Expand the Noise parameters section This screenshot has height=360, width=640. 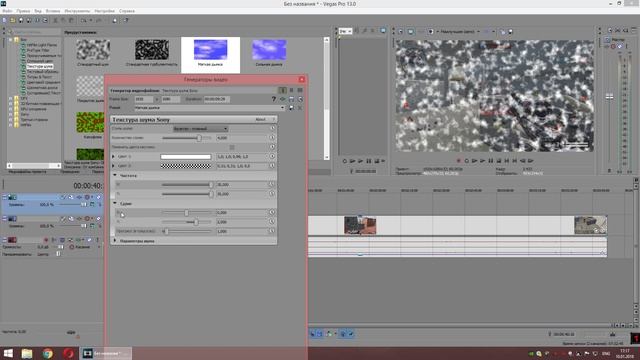point(115,241)
